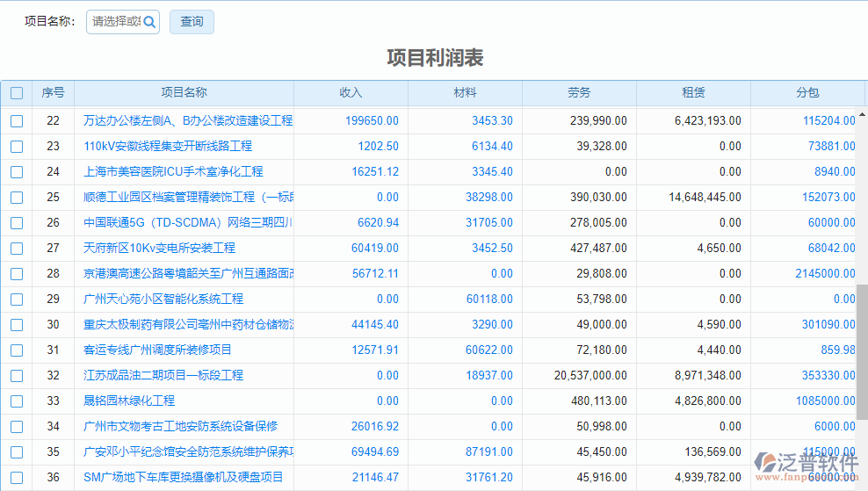The height and width of the screenshot is (491, 868).
Task: Open the 天府新区10Kv变电所安装工程 link
Action: (x=159, y=249)
